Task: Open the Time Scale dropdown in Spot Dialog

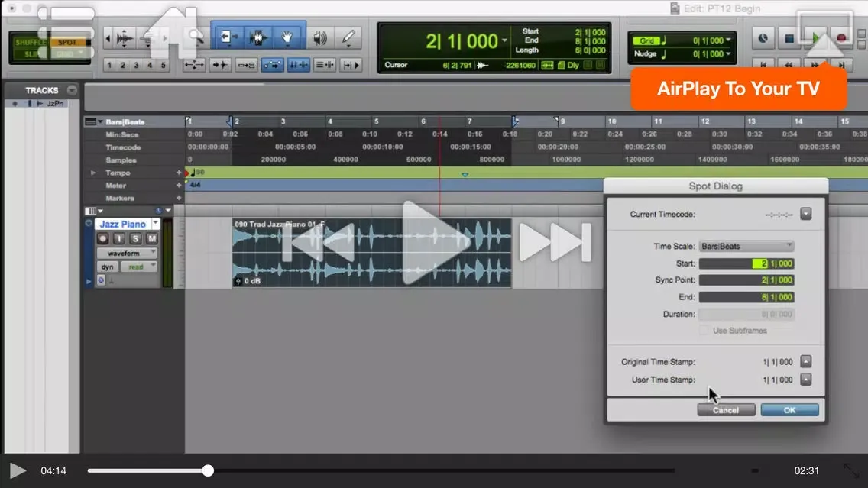Action: 747,246
